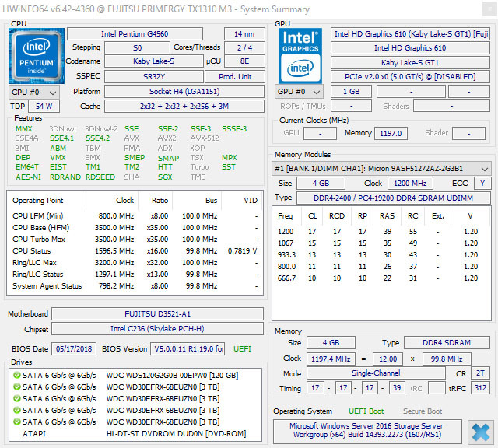Image resolution: width=498 pixels, height=448 pixels.
Task: Click the Codename Kaby Lake-S field
Action: coord(154,61)
